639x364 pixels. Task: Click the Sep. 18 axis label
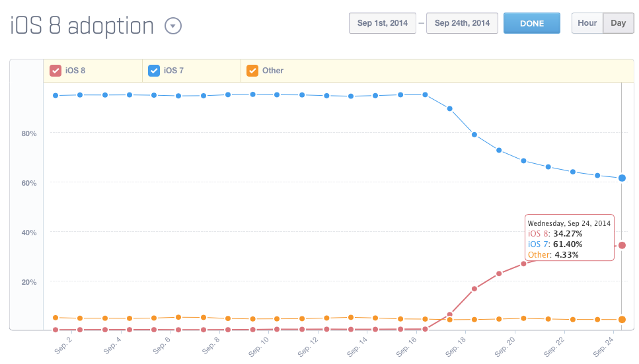click(x=455, y=346)
